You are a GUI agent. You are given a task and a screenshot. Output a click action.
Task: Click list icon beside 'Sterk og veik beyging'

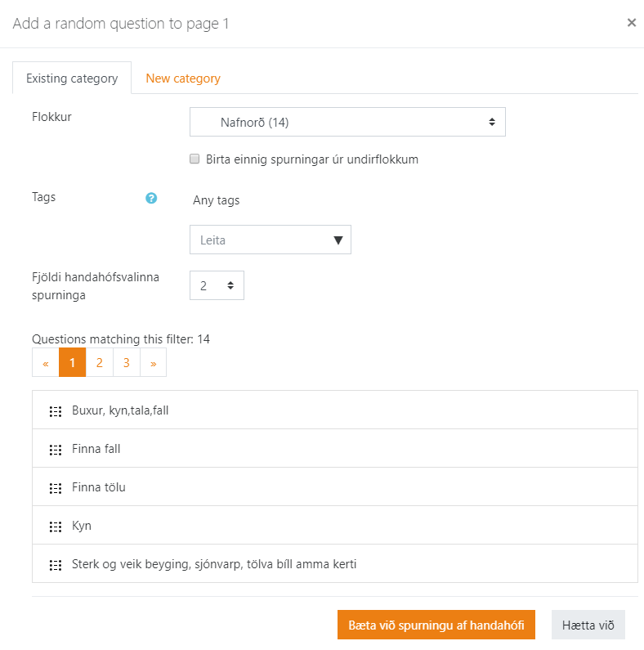click(x=56, y=564)
